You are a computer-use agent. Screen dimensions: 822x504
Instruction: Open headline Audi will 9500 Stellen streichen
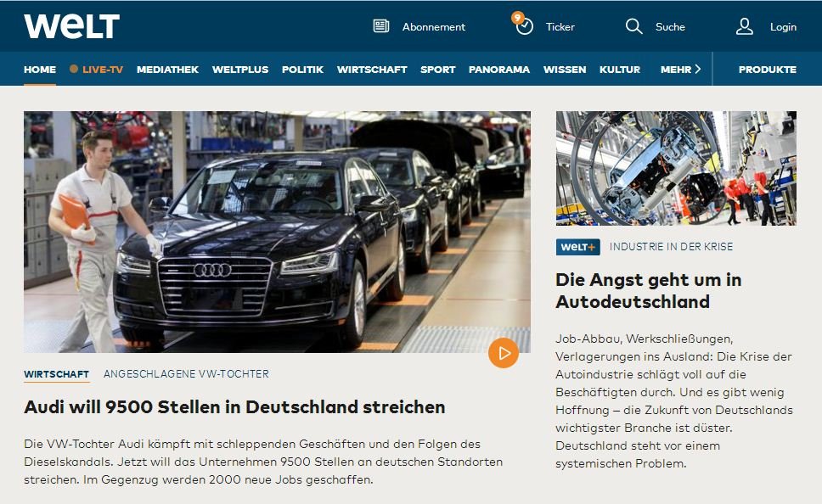click(x=234, y=407)
